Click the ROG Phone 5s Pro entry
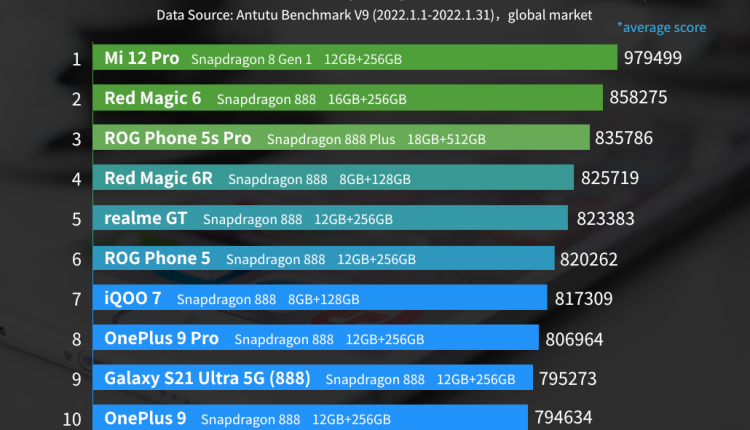The image size is (750, 430). pyautogui.click(x=177, y=138)
